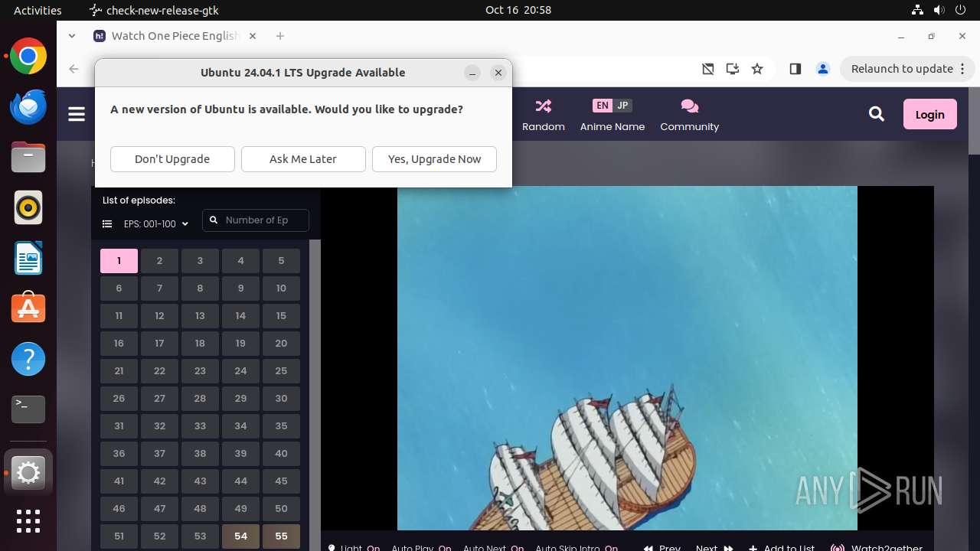Close the Watch One Piece tab
Screen dimensions: 980x551
pos(253,36)
